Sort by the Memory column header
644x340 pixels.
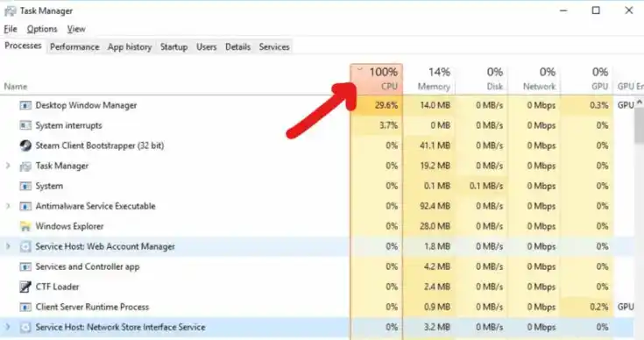coord(429,79)
